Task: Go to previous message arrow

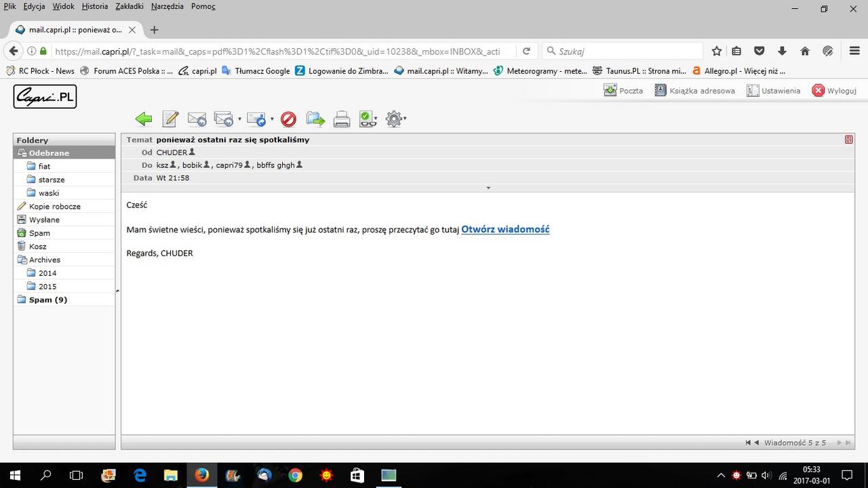Action: coord(756,443)
